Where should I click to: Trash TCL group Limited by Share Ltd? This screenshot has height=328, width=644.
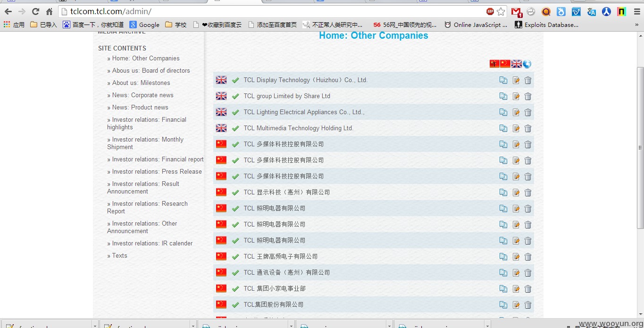click(528, 96)
